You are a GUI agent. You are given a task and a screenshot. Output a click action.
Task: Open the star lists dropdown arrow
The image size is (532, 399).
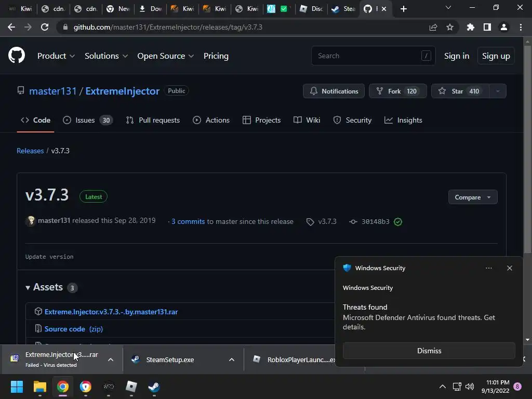(x=498, y=91)
